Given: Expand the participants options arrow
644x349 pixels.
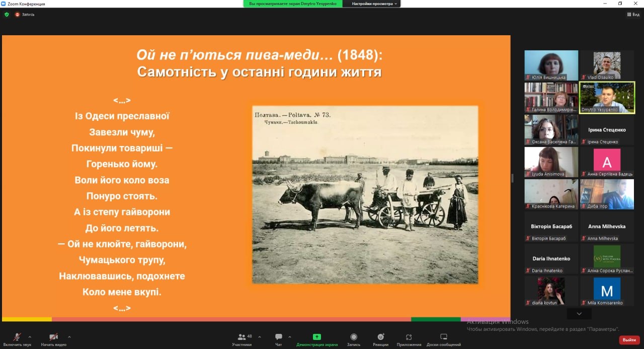Looking at the screenshot, I should 260,336.
